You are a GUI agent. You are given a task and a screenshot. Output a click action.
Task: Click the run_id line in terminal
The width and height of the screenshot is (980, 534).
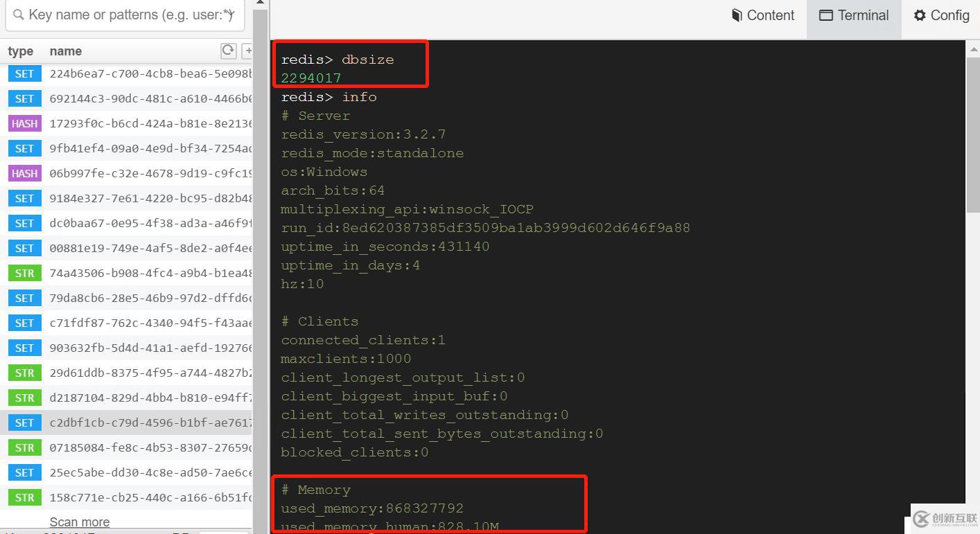click(485, 228)
